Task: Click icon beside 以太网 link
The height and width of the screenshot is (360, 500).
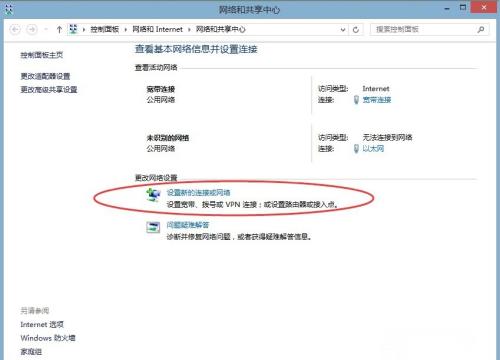Action: point(356,149)
